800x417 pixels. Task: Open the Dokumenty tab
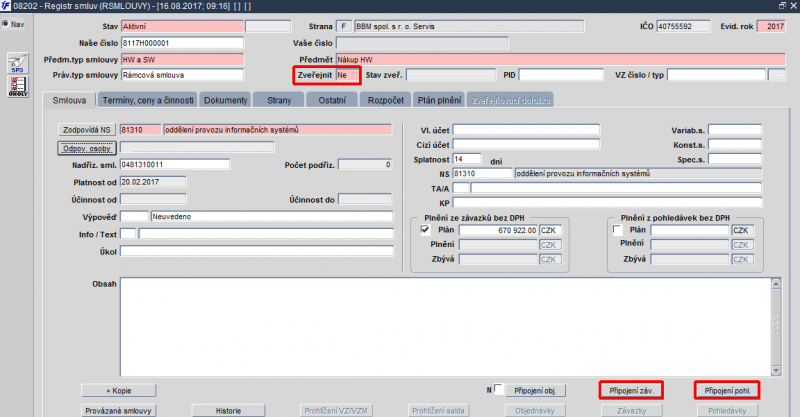[226, 100]
